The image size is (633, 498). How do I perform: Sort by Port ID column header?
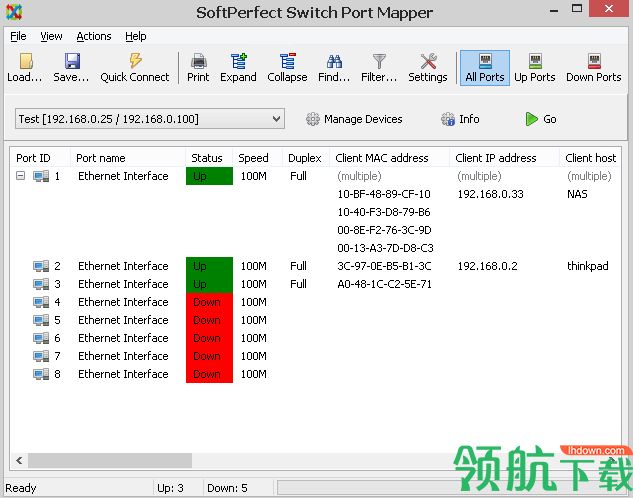tap(40, 158)
